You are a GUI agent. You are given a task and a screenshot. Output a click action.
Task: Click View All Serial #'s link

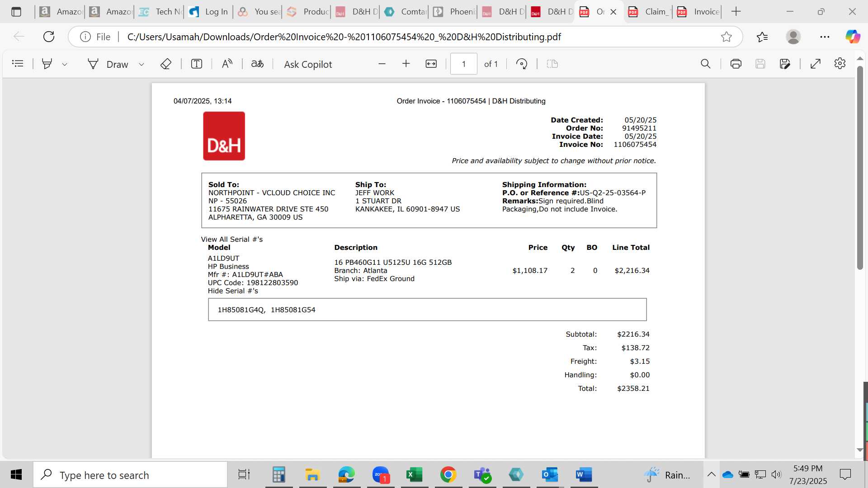click(231, 239)
